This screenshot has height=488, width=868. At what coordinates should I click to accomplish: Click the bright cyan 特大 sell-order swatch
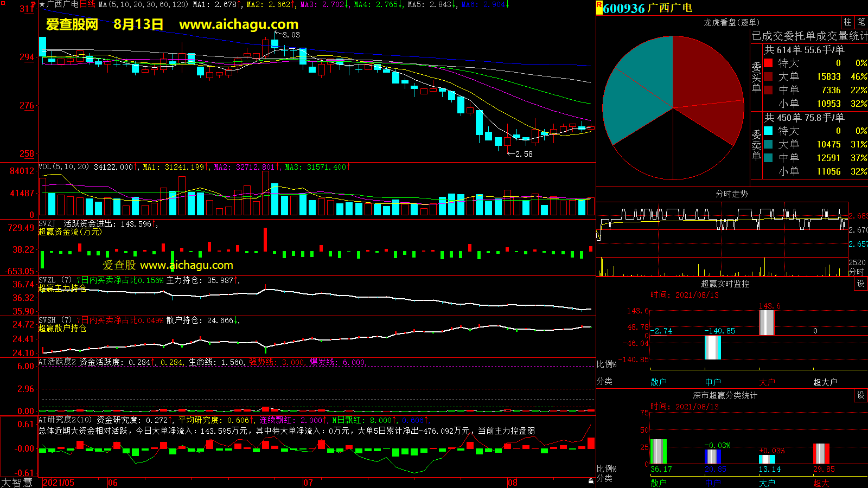[768, 131]
